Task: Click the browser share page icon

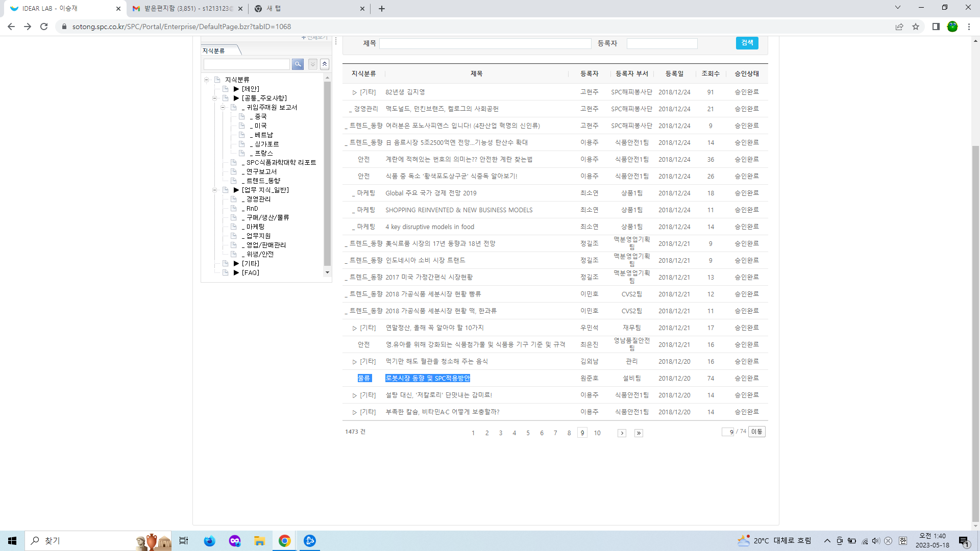Action: 899,27
